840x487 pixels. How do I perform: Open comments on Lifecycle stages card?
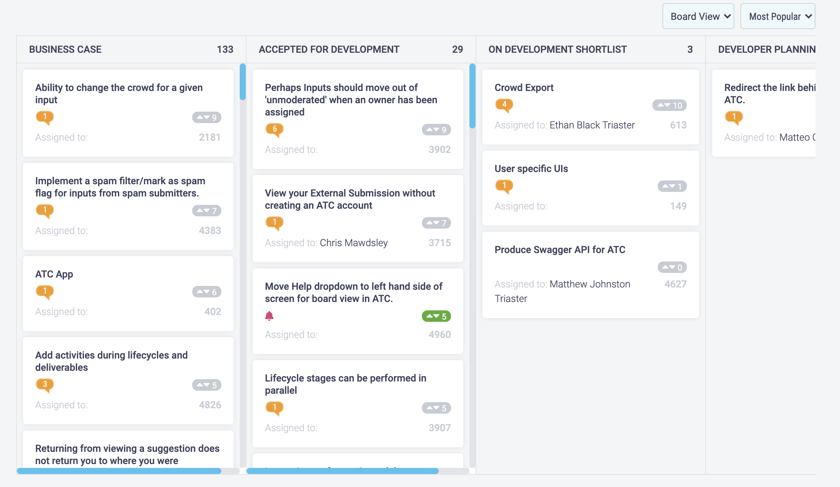click(274, 408)
